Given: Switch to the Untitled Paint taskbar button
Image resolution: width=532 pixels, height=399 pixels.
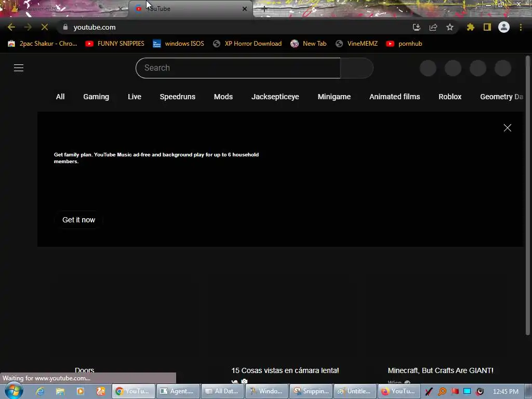Looking at the screenshot, I should point(355,391).
